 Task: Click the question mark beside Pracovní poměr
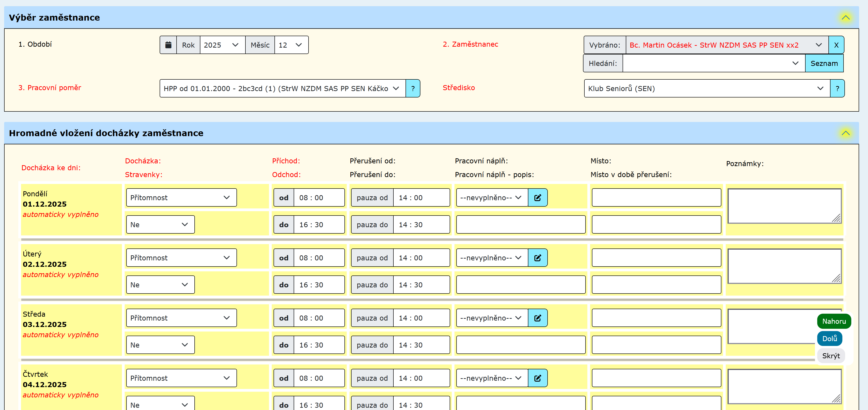click(x=412, y=88)
